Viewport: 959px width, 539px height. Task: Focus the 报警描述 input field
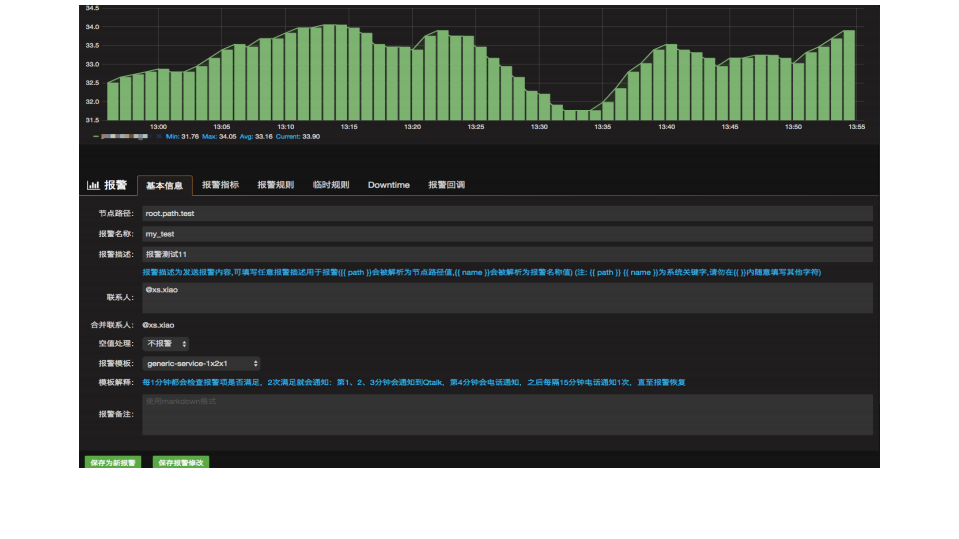pyautogui.click(x=506, y=255)
